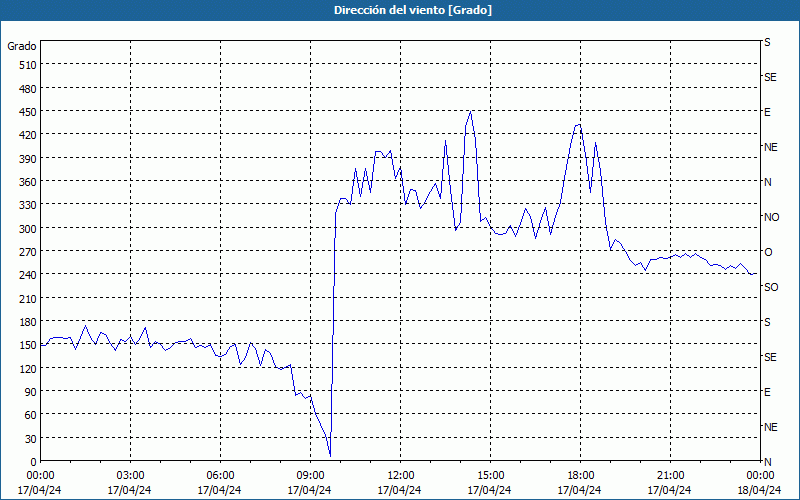
Task: Click the 12:00 time label
Action: (x=401, y=476)
